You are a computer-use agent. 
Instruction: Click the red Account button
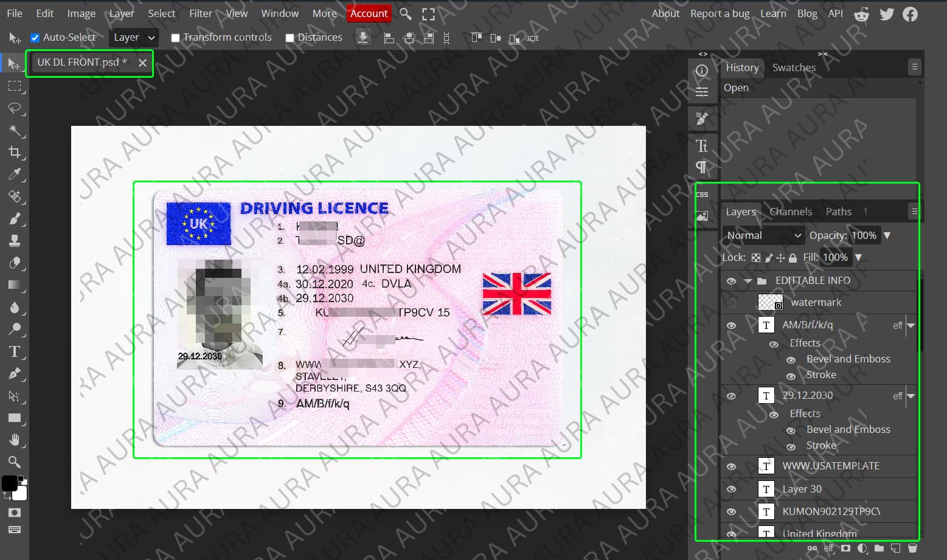pyautogui.click(x=369, y=13)
